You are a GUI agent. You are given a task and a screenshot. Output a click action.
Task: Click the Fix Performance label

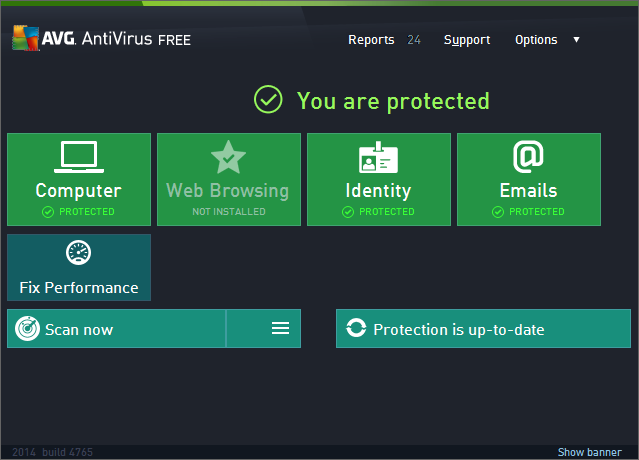tap(79, 288)
